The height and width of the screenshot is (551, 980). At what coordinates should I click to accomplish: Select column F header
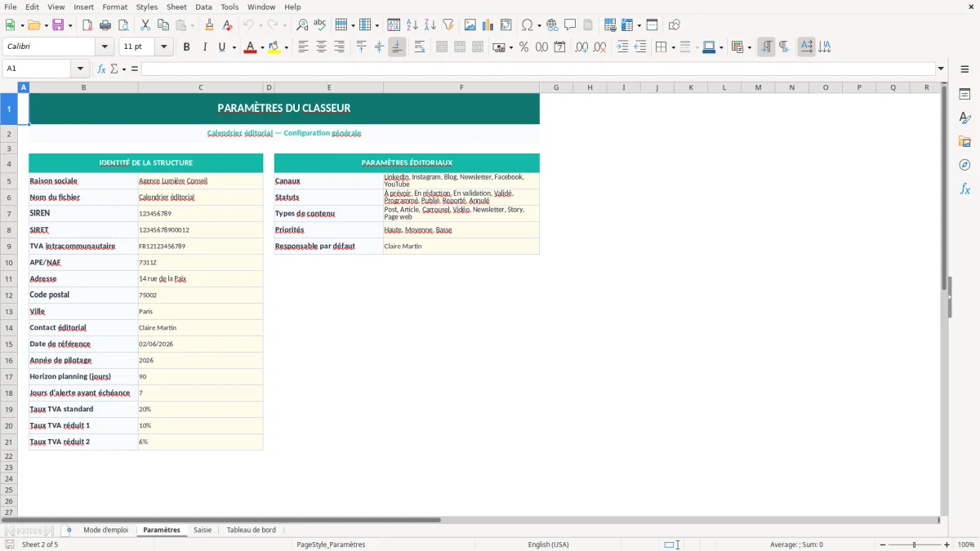(461, 87)
